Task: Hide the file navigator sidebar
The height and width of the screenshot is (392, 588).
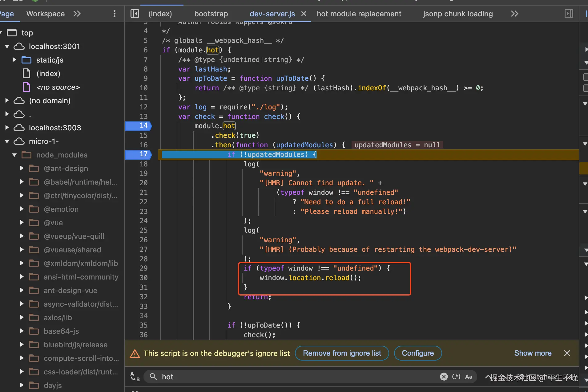Action: point(135,14)
